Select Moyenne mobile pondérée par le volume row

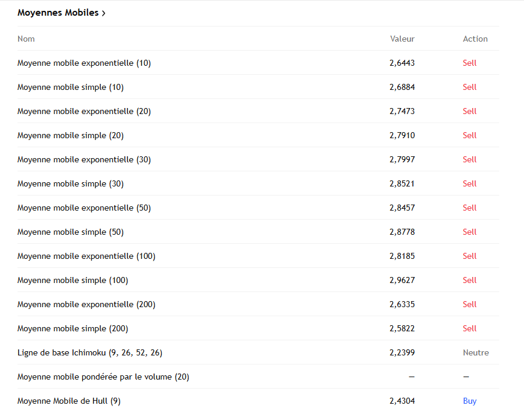tap(103, 377)
